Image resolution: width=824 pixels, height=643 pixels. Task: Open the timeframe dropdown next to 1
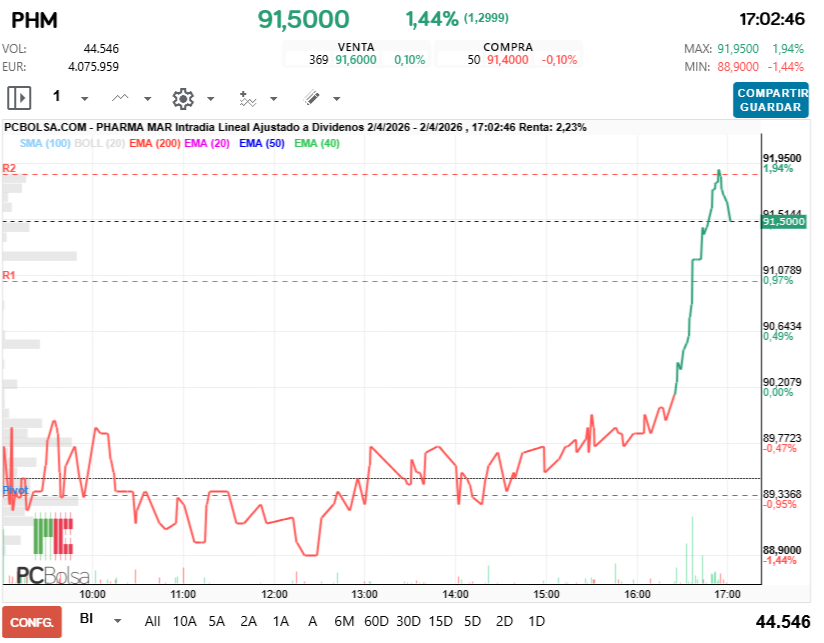point(84,98)
